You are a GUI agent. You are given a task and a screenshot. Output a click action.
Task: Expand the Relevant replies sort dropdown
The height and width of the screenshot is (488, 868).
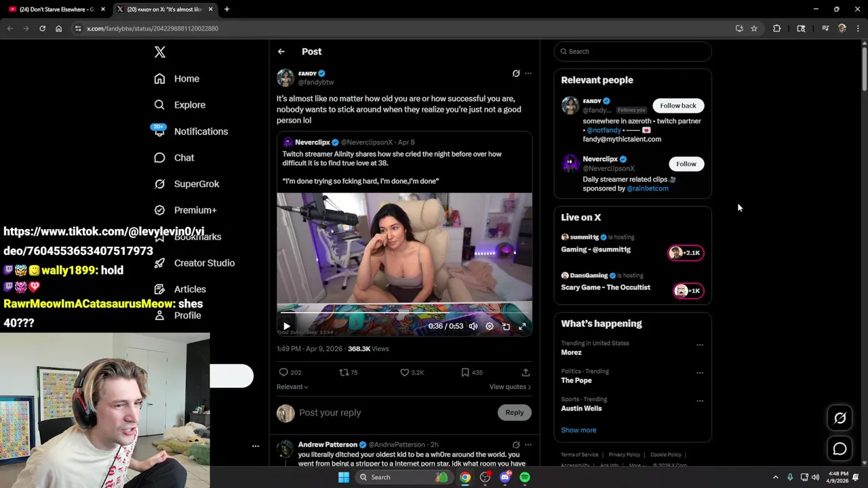[x=292, y=387]
